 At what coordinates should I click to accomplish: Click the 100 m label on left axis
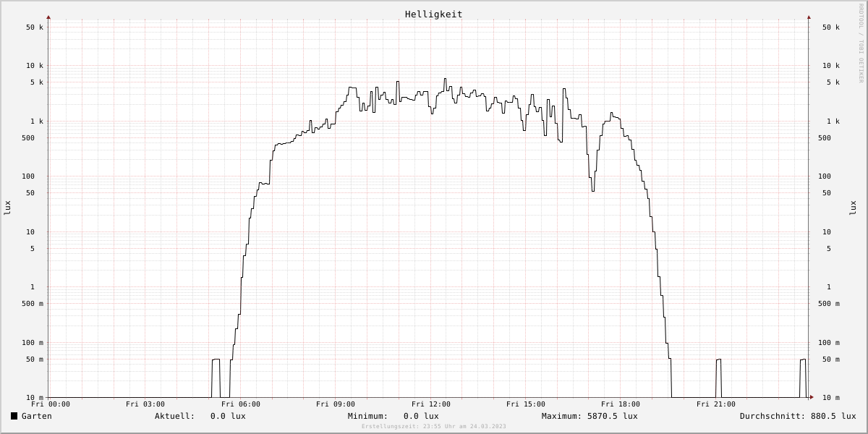pyautogui.click(x=31, y=343)
